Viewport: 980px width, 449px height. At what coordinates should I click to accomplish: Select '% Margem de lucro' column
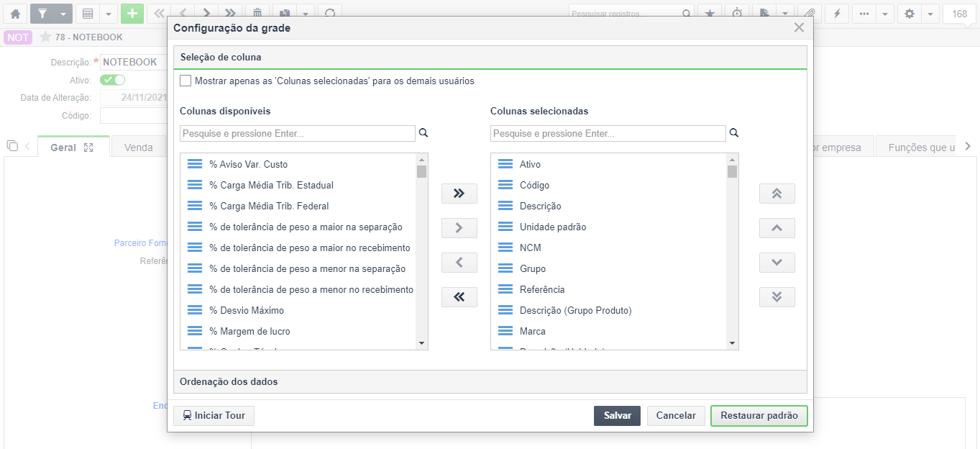pyautogui.click(x=298, y=331)
